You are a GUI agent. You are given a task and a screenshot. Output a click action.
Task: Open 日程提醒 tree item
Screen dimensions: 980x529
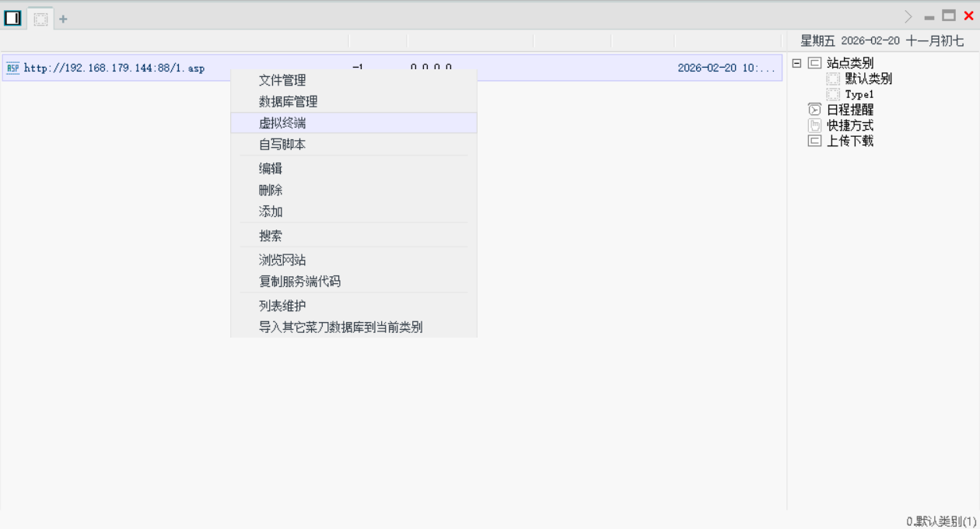[850, 110]
